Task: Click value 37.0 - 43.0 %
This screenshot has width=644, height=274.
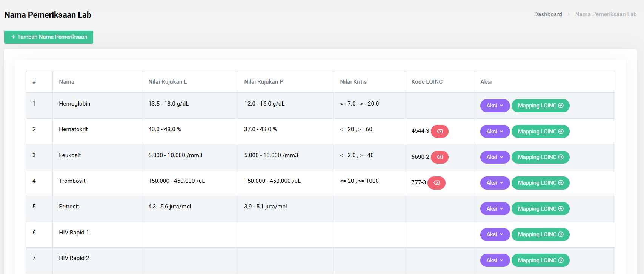Action: 260,129
